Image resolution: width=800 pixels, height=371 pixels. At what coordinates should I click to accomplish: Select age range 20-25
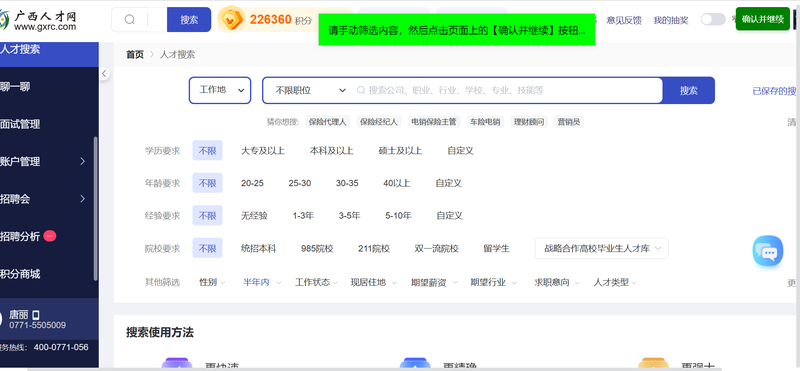click(x=253, y=183)
